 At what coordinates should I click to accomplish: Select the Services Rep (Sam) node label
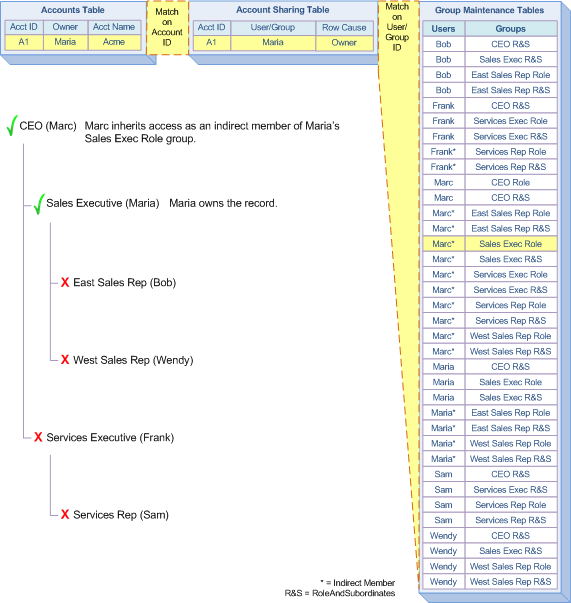(121, 515)
